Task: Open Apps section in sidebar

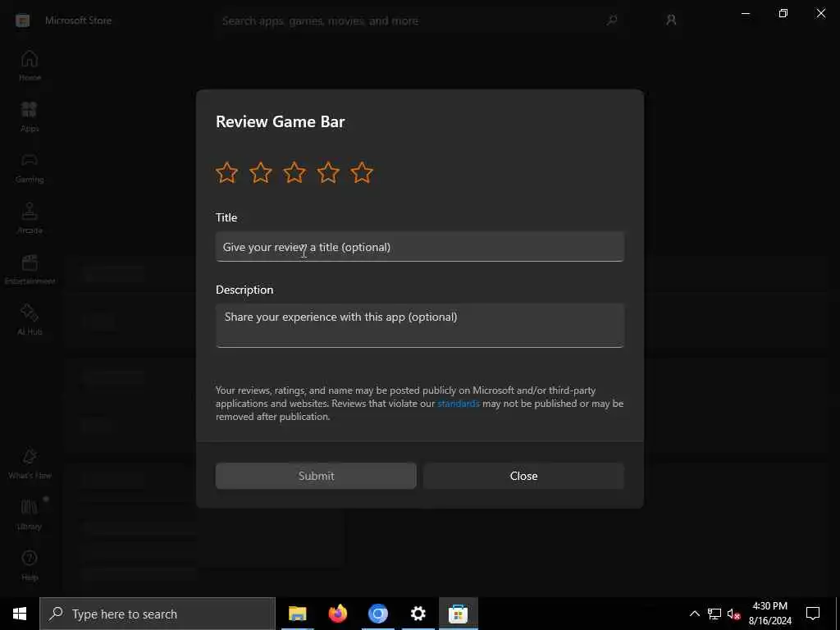Action: 30,116
